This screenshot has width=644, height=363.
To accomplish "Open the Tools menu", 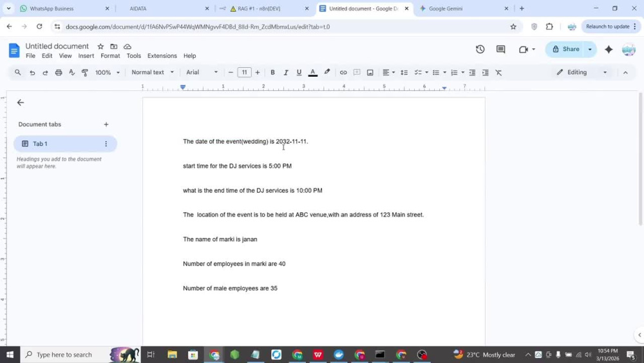I will click(x=133, y=56).
